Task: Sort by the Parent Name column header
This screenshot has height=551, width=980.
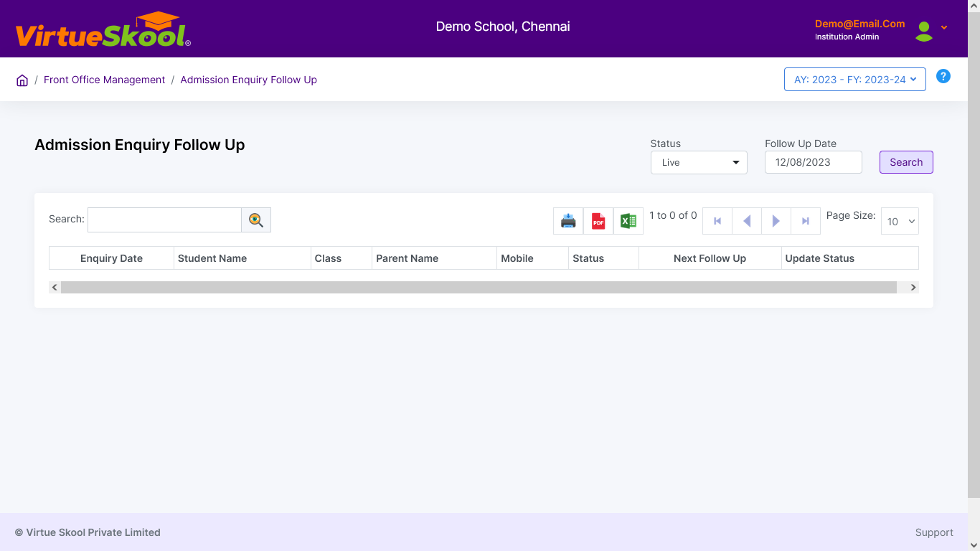Action: click(x=435, y=258)
